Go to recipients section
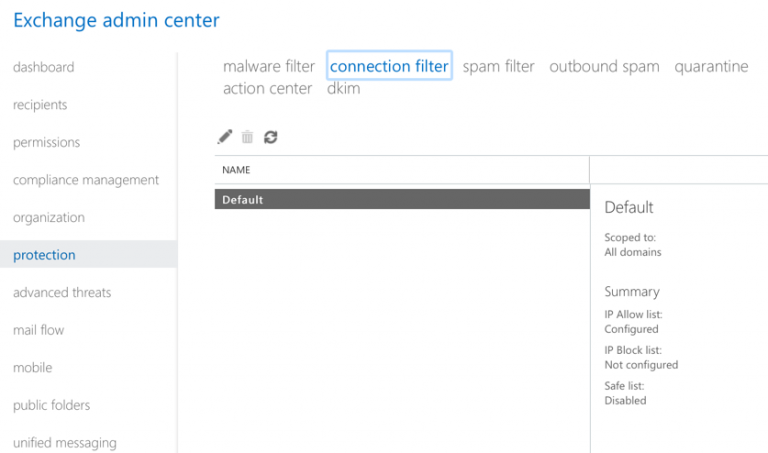 (40, 105)
